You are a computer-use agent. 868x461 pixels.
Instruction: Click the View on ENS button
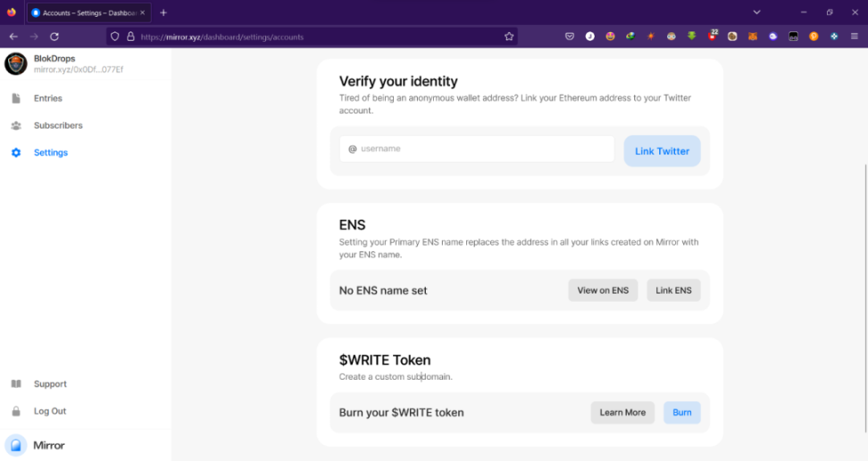point(603,290)
